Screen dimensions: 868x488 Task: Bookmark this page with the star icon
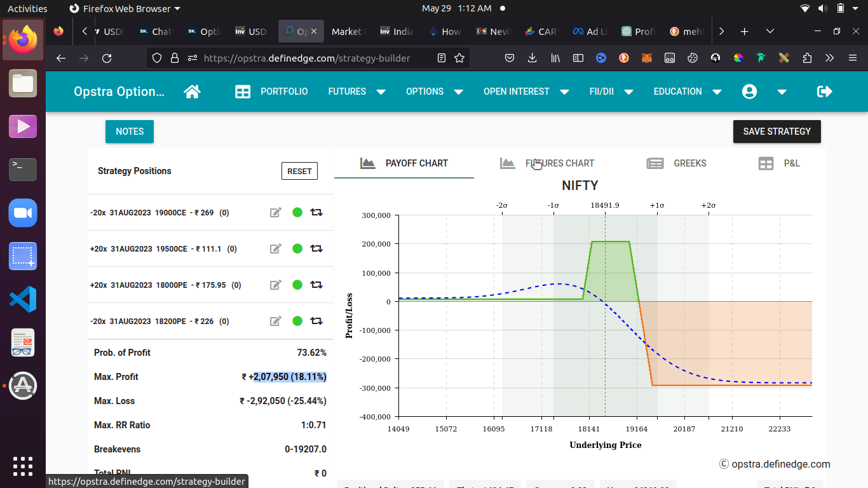(x=459, y=58)
